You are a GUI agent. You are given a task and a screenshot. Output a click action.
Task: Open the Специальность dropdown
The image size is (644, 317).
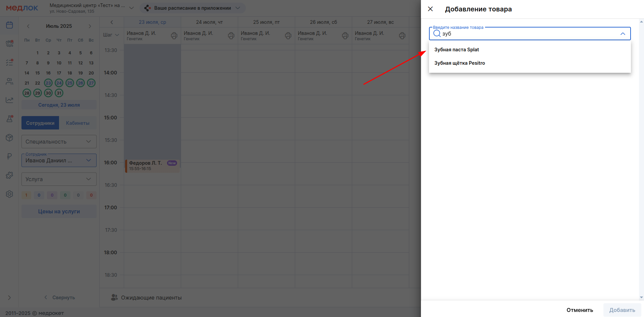tap(59, 142)
